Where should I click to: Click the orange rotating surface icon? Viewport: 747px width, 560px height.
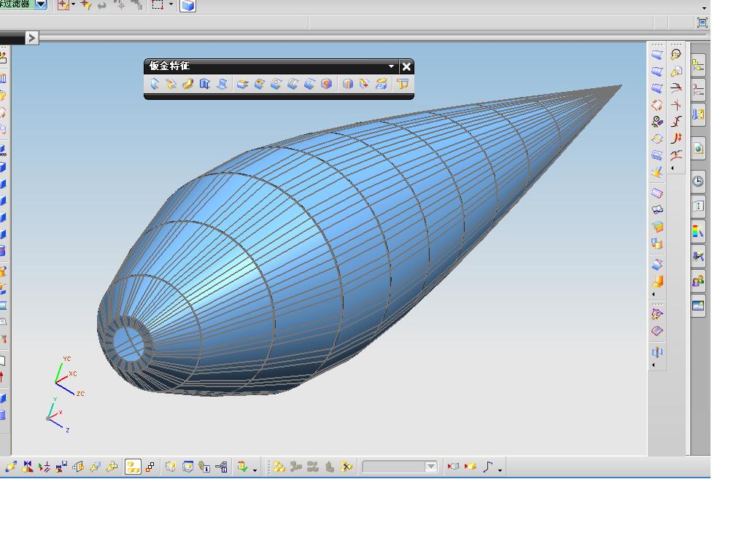click(x=657, y=105)
